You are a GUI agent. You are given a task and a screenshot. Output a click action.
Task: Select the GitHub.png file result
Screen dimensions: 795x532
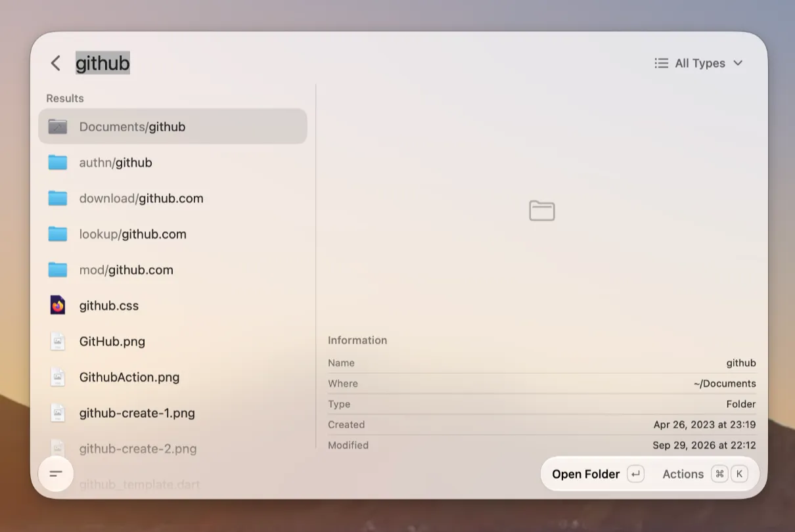pyautogui.click(x=173, y=341)
